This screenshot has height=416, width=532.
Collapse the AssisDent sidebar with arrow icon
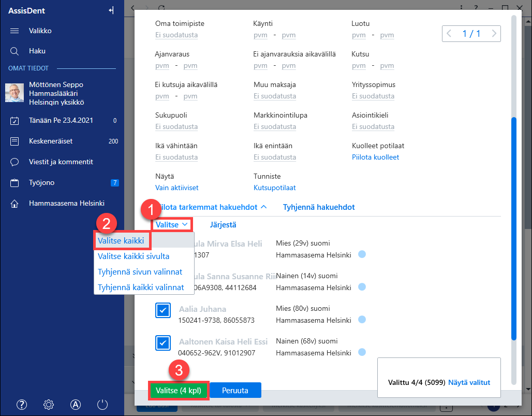pyautogui.click(x=111, y=10)
